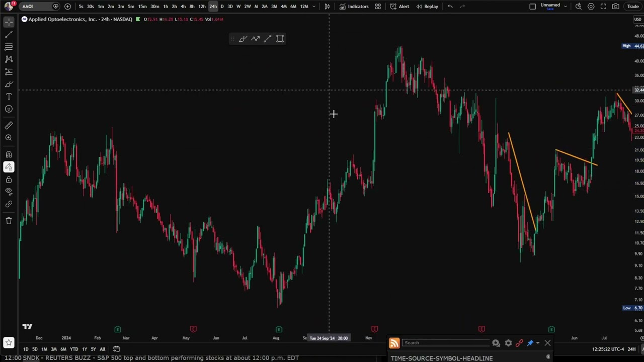The height and width of the screenshot is (362, 644).
Task: Open the chart type candles menu
Action: tap(327, 7)
